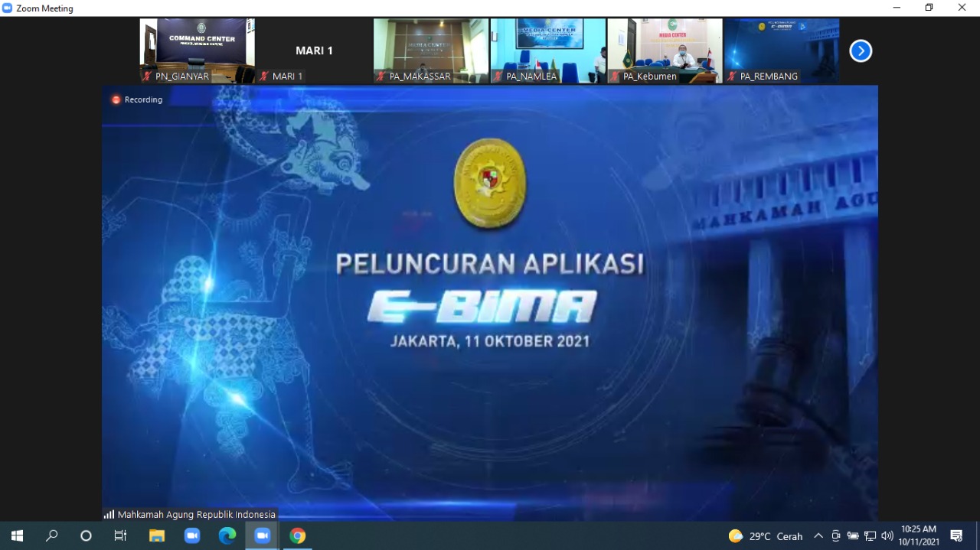Screen dimensions: 980x550
Task: Click the Meet Now tray icon
Action: click(836, 536)
